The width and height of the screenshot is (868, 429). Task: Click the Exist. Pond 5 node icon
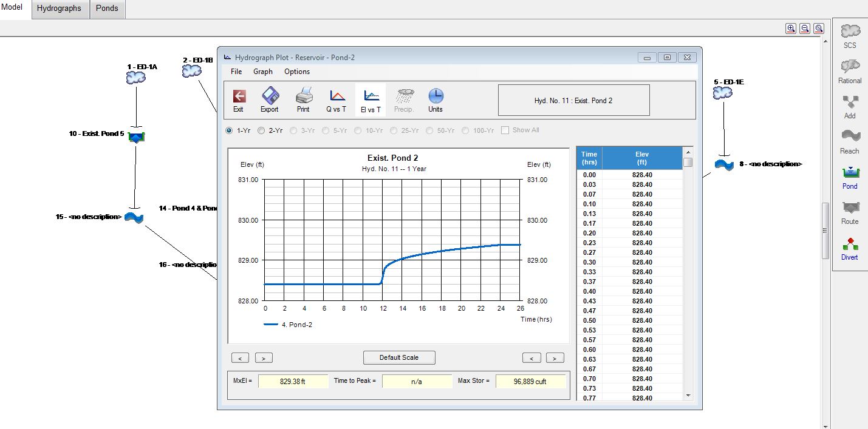[136, 137]
